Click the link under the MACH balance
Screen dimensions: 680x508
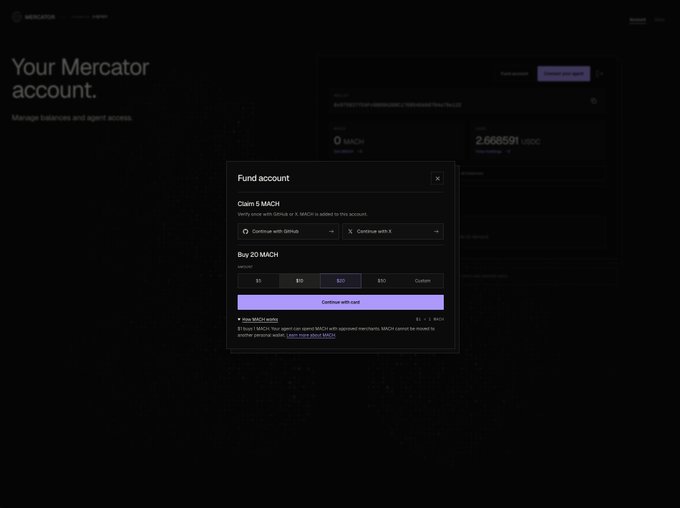click(348, 151)
